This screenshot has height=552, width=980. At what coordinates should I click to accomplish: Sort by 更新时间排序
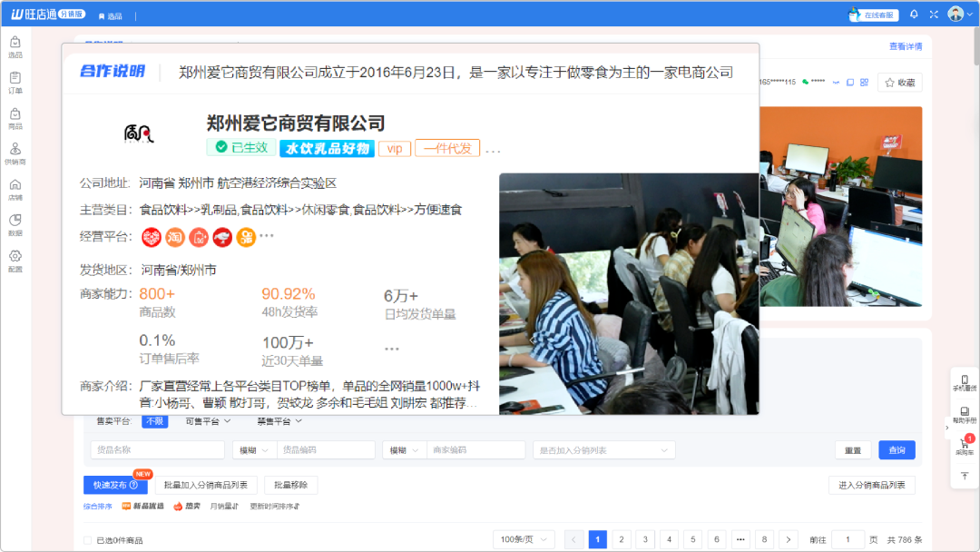click(x=274, y=507)
